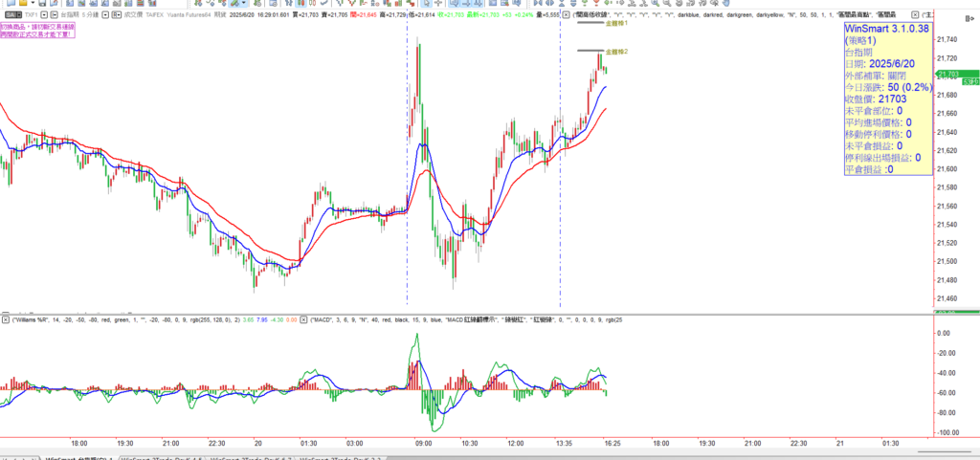Click the TAIFEX exchange label
This screenshot has height=460, width=980.
[154, 14]
